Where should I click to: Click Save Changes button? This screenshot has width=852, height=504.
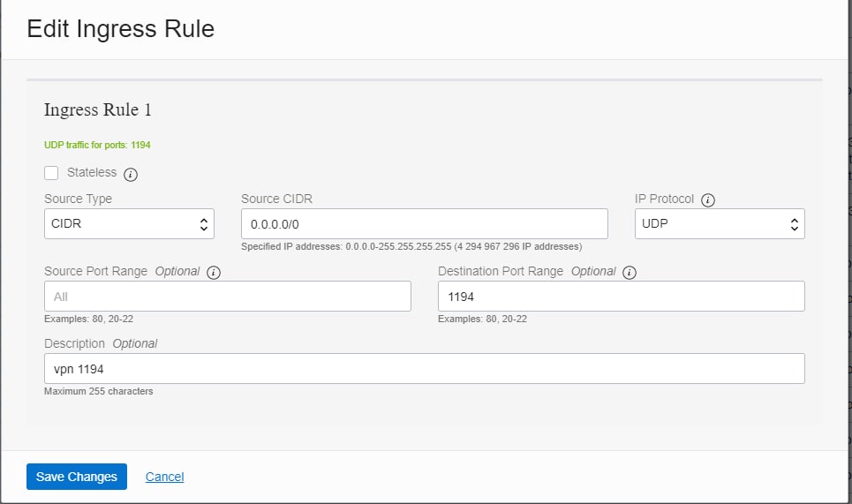77,477
